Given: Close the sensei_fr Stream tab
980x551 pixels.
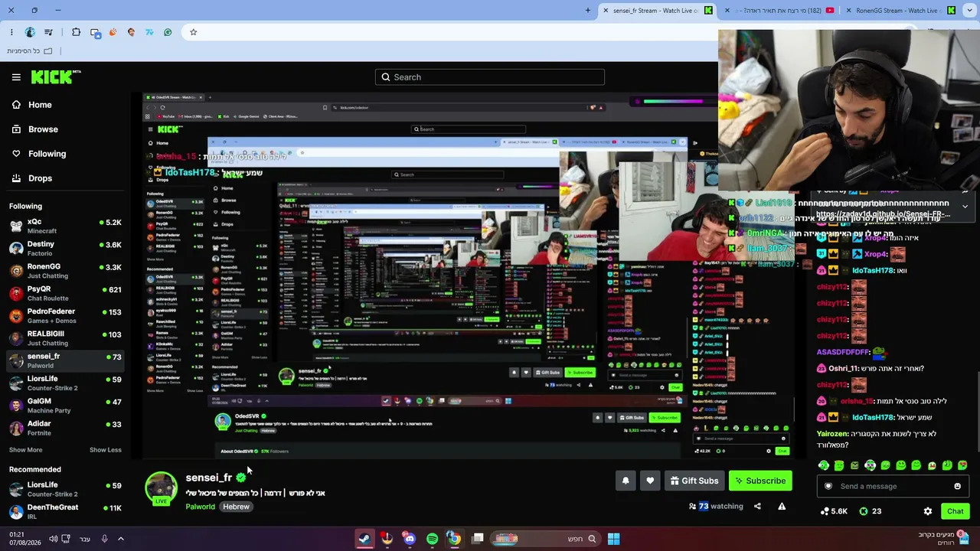Looking at the screenshot, I should pos(606,11).
